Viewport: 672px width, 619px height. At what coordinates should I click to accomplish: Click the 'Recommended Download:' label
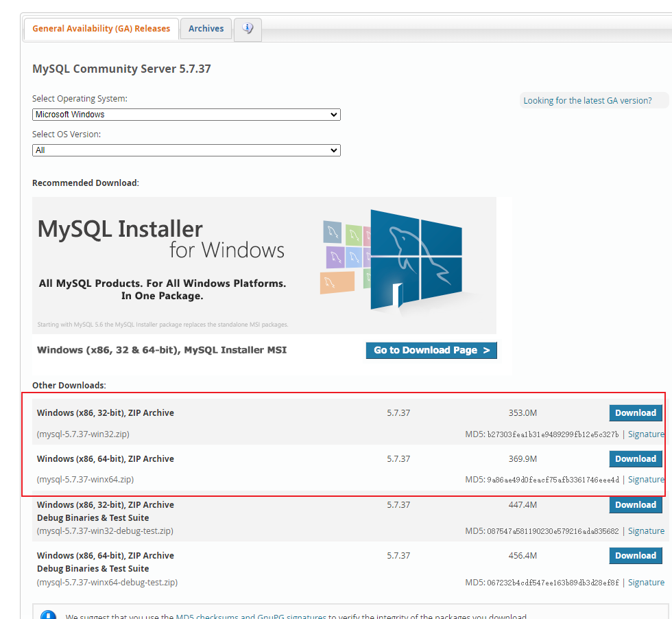tap(85, 183)
